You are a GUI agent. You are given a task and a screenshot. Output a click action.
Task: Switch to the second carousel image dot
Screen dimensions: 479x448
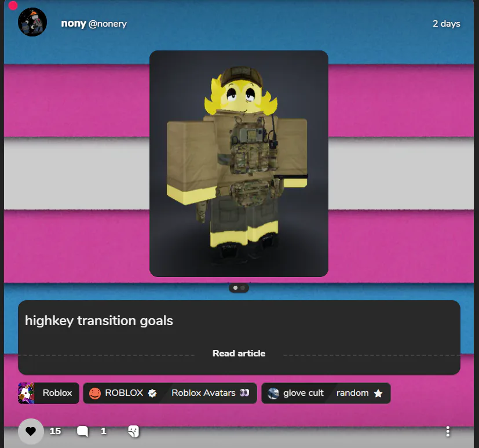243,288
